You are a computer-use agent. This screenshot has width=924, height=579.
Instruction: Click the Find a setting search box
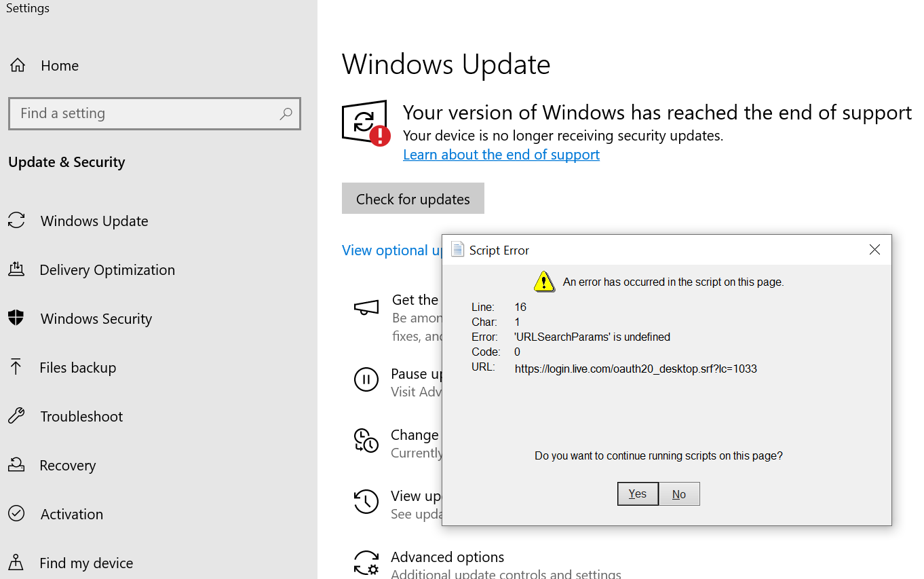click(x=155, y=113)
